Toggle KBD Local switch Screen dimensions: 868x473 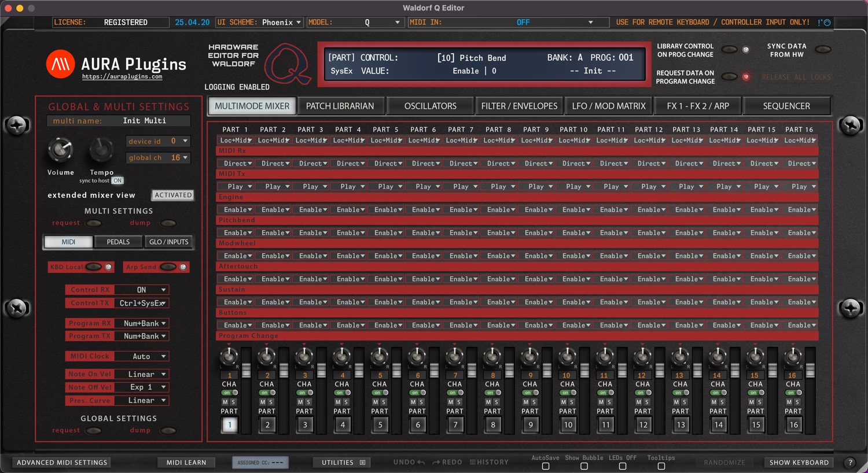[x=94, y=267]
